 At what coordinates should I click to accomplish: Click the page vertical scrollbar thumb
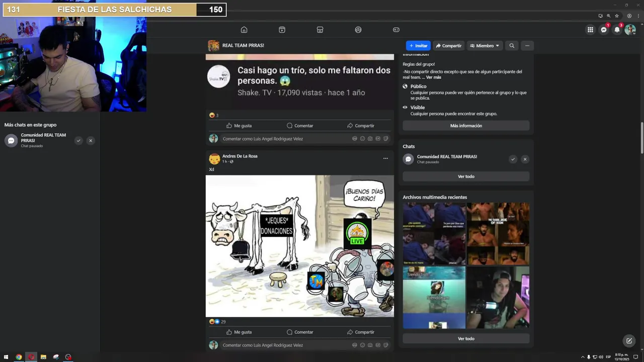pos(642,138)
